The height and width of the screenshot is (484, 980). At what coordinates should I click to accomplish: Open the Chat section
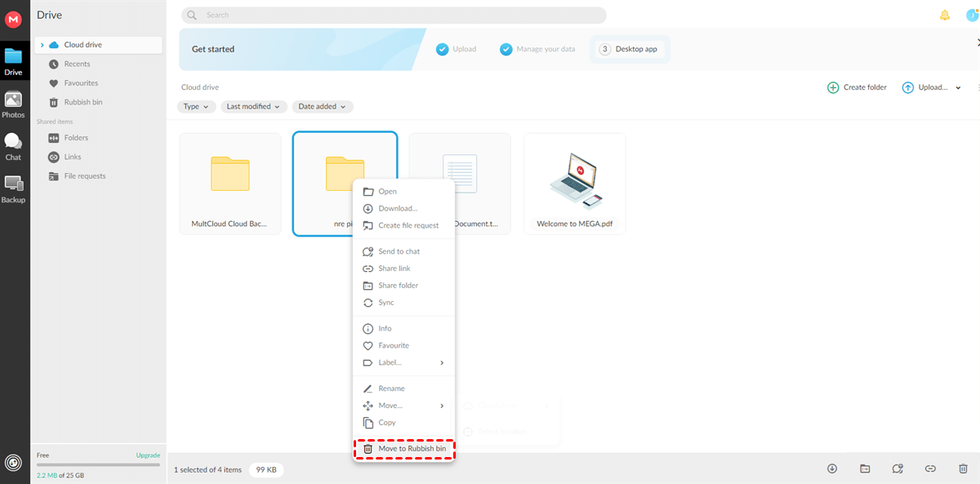[x=13, y=147]
